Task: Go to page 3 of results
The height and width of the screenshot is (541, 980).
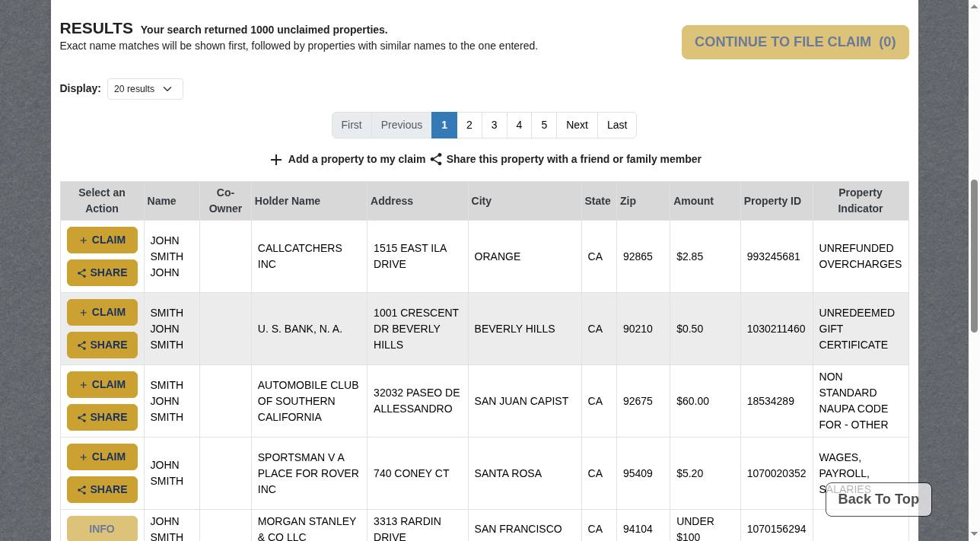Action: coord(495,125)
